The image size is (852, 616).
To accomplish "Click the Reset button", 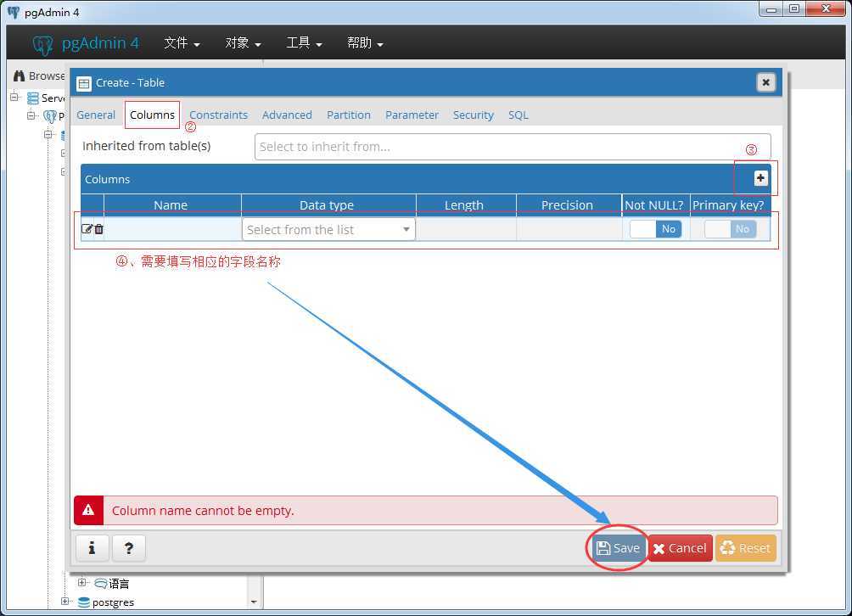I will pyautogui.click(x=745, y=547).
